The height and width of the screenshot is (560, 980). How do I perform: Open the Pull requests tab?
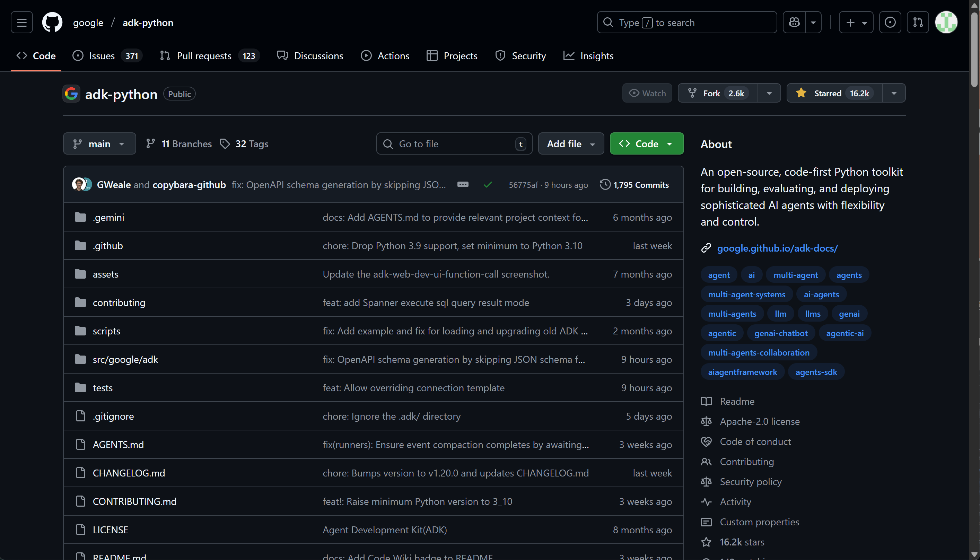click(x=210, y=56)
